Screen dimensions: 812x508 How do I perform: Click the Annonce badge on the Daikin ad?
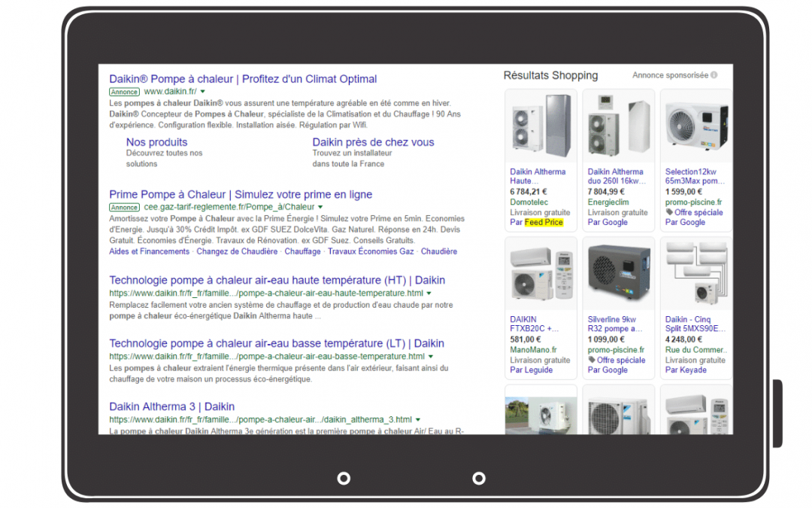[x=124, y=92]
